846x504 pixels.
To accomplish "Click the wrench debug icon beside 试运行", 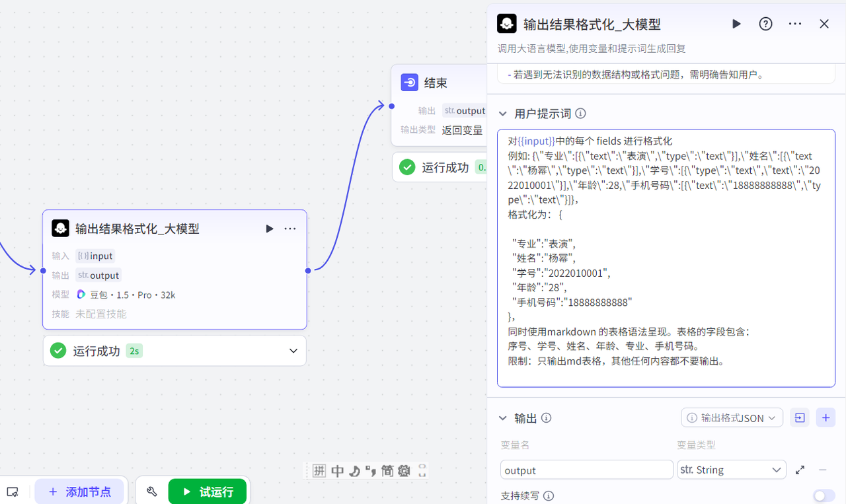I will [152, 491].
